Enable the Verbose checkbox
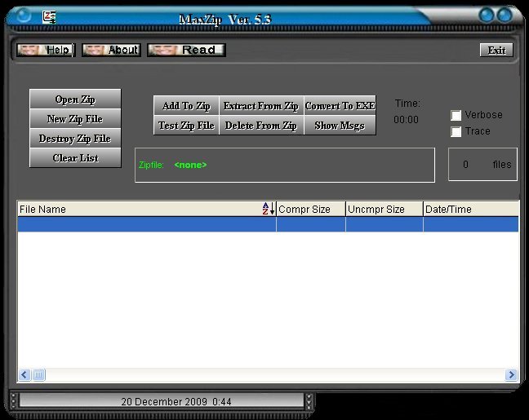 pos(456,116)
